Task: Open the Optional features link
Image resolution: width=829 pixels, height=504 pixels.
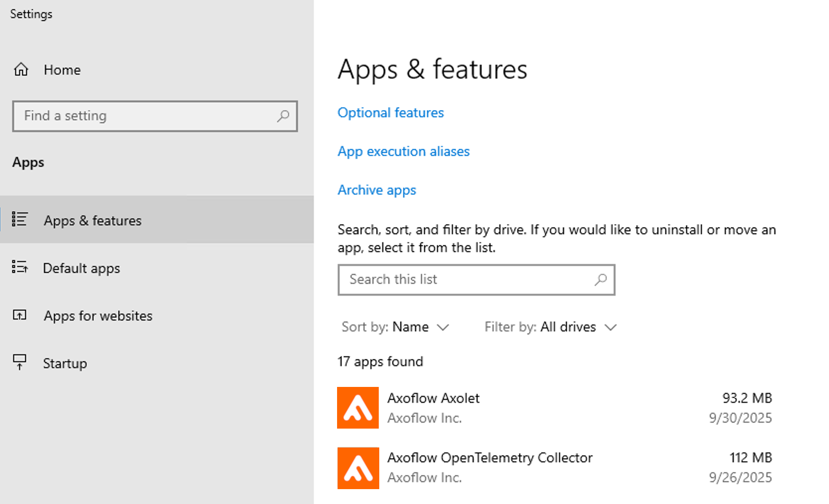Action: (391, 113)
